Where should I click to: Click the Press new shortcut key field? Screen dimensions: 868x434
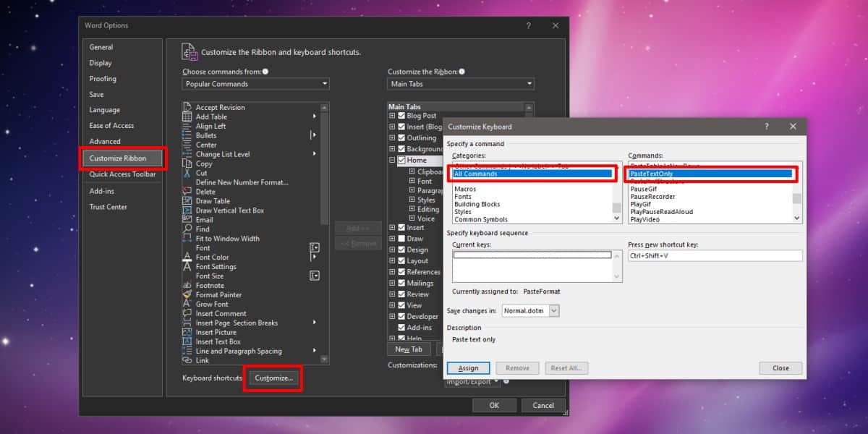[x=716, y=255]
